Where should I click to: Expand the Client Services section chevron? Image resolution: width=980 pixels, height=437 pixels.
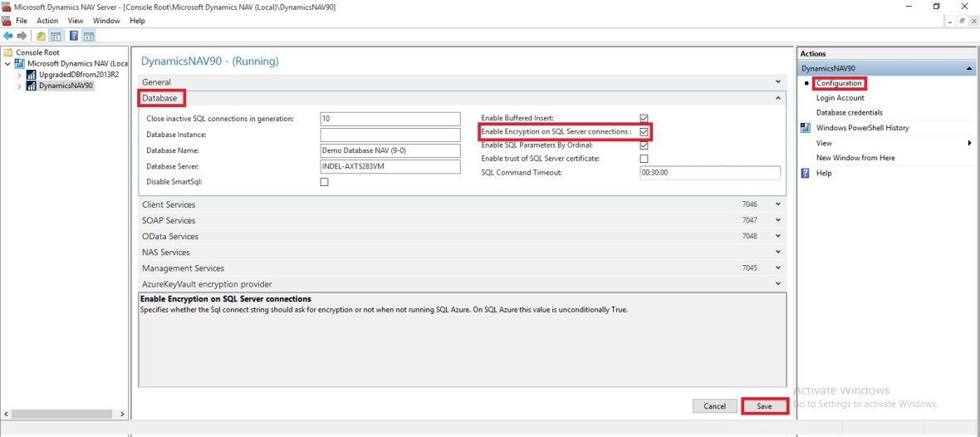778,204
